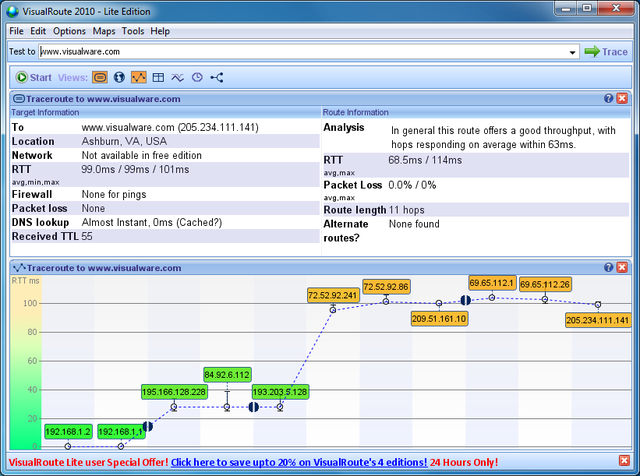Select hop label 72.52.92.86

pos(386,287)
